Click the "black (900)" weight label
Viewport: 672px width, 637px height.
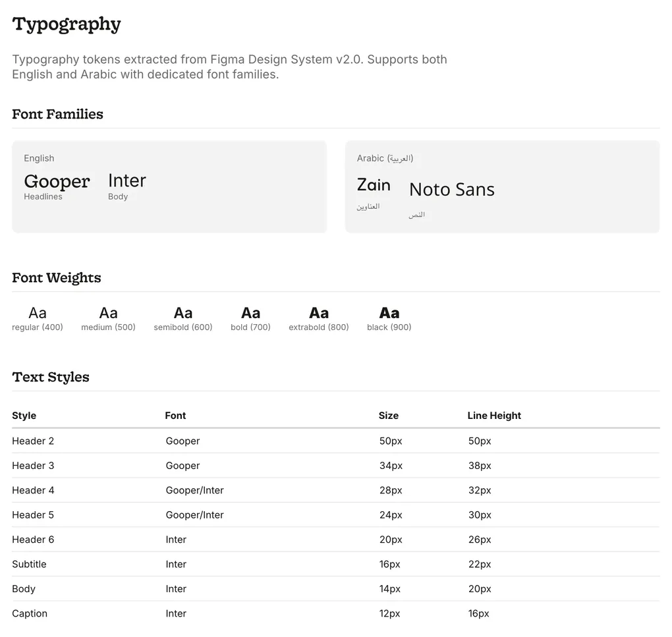pos(389,327)
